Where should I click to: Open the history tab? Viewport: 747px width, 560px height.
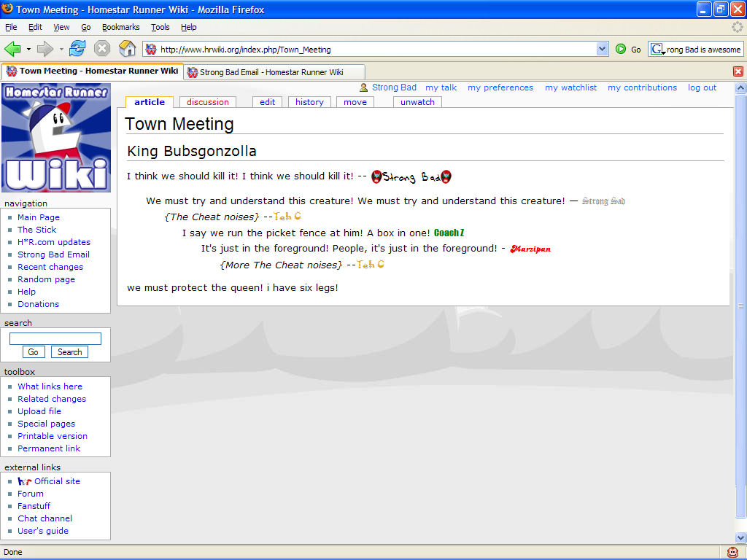[309, 102]
